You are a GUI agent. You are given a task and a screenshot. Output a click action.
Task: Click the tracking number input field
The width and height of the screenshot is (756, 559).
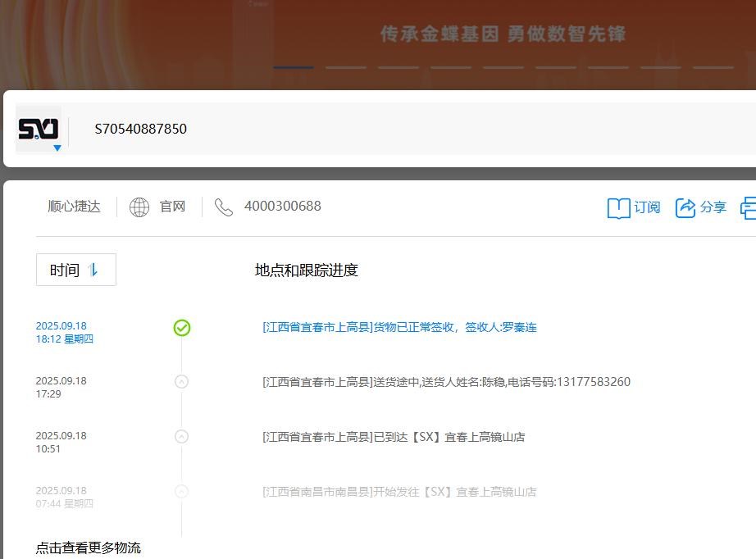coord(410,129)
